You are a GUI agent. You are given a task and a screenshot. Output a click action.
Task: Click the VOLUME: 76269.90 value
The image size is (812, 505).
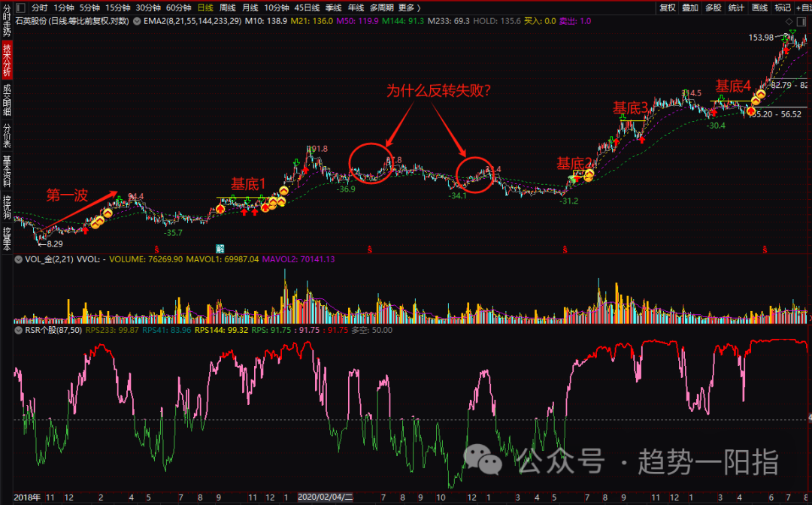coord(146,259)
